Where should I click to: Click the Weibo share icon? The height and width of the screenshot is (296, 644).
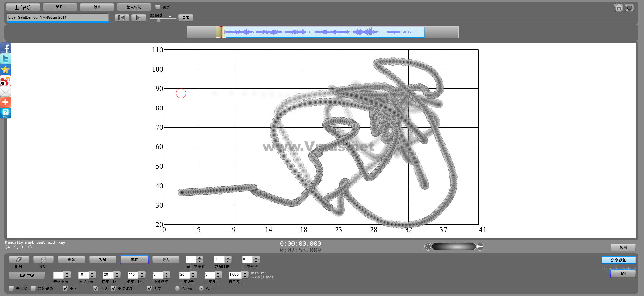[5, 81]
